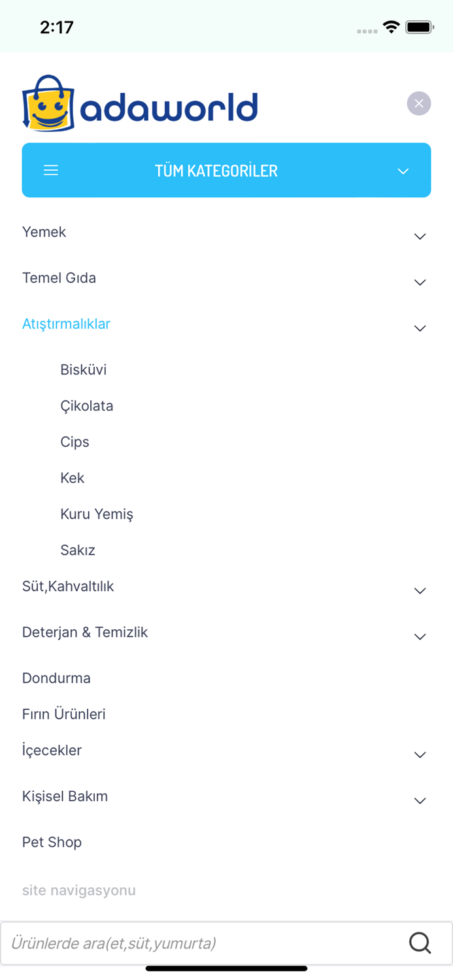Open the Kuru Yemiş subcategory

click(97, 514)
